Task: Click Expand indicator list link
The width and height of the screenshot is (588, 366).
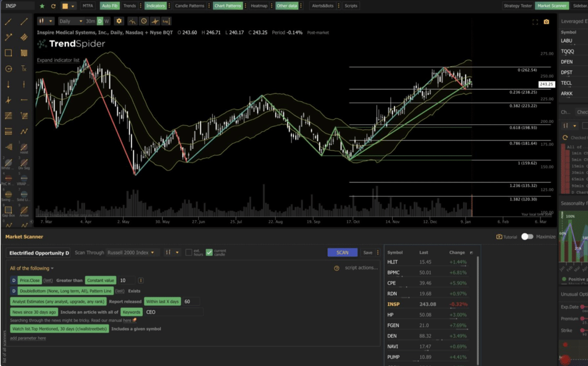Action: pyautogui.click(x=58, y=60)
